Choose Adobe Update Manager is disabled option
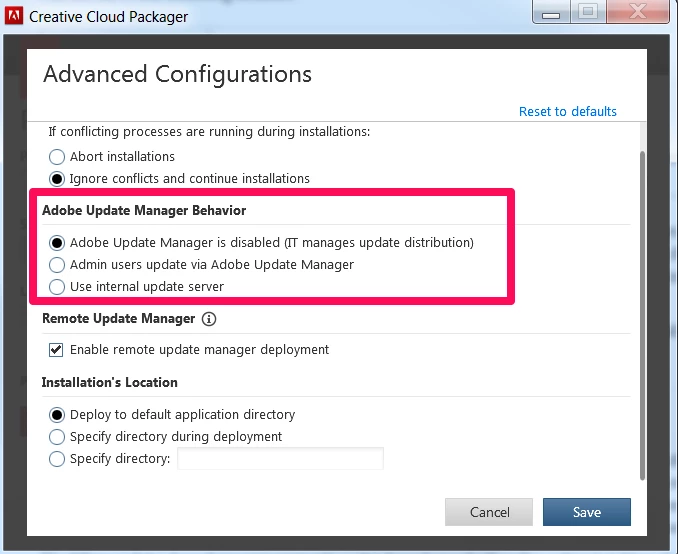This screenshot has width=678, height=554. pos(57,243)
